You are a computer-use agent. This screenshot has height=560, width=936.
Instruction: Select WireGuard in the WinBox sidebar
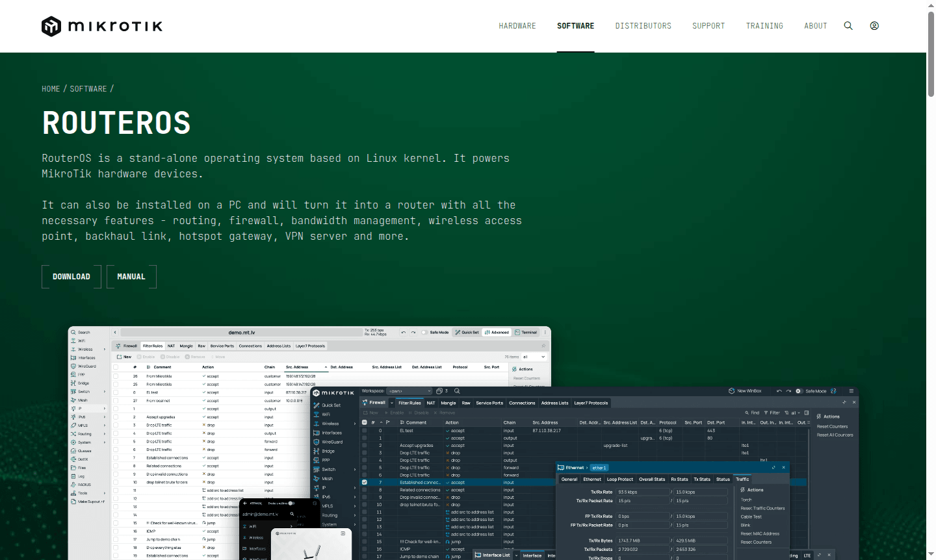tap(331, 442)
